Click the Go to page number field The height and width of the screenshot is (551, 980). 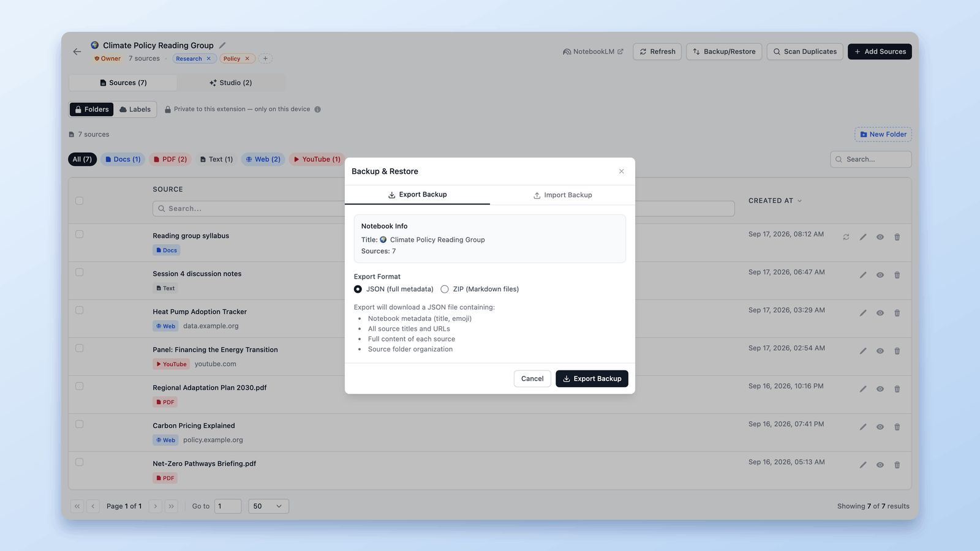[228, 506]
